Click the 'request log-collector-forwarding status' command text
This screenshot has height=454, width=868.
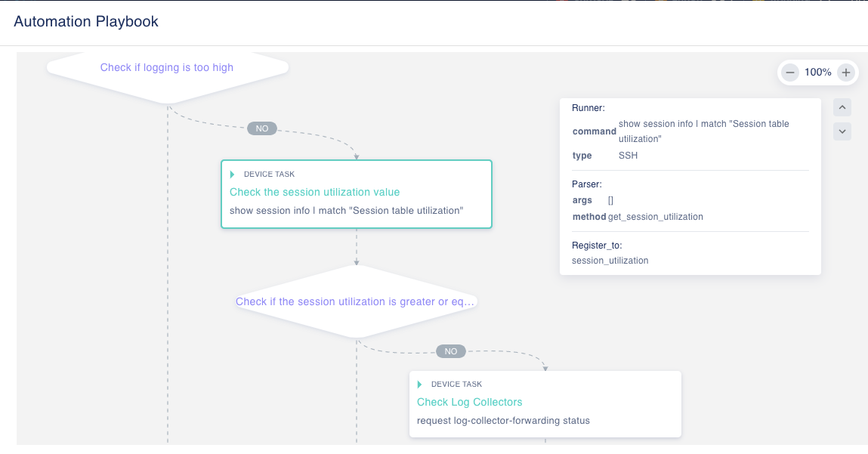[503, 421]
